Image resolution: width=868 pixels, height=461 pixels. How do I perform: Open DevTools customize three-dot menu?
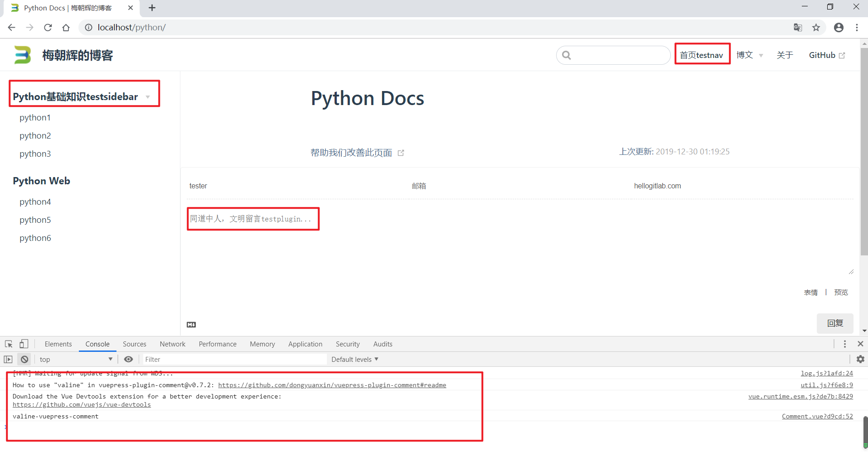click(845, 344)
